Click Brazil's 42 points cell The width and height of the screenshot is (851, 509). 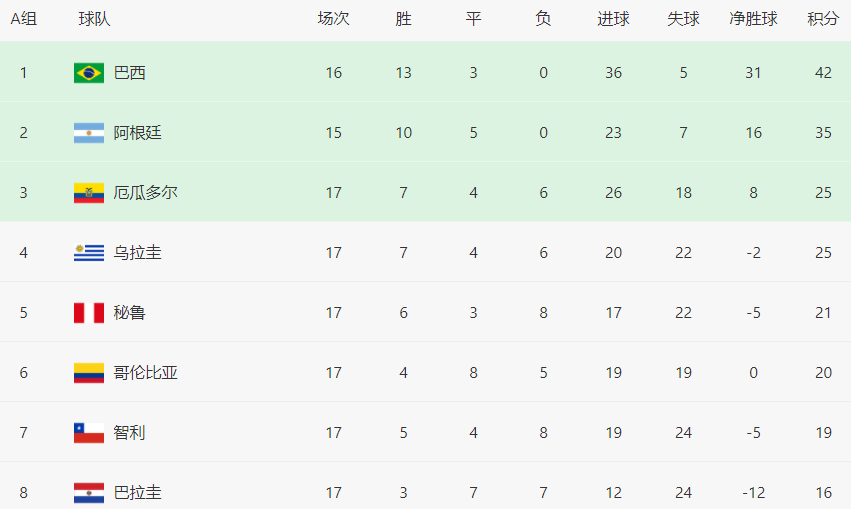[823, 73]
